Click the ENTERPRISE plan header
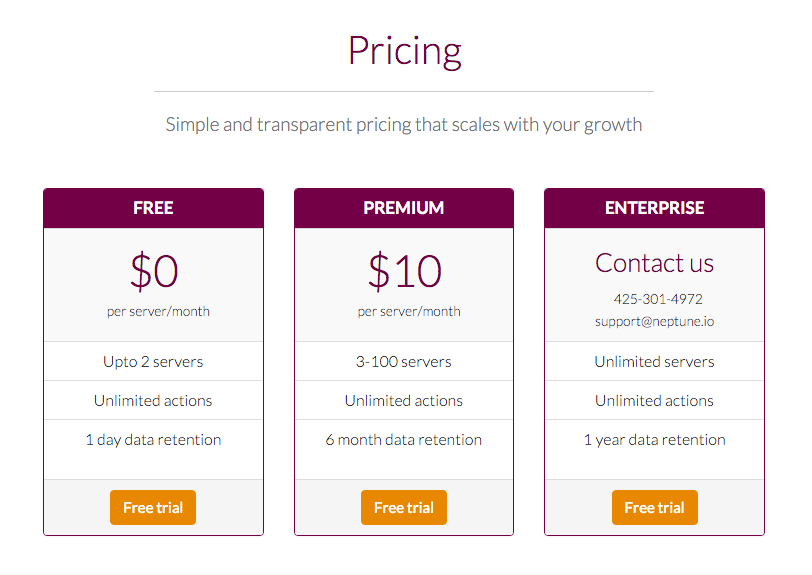 click(x=654, y=208)
